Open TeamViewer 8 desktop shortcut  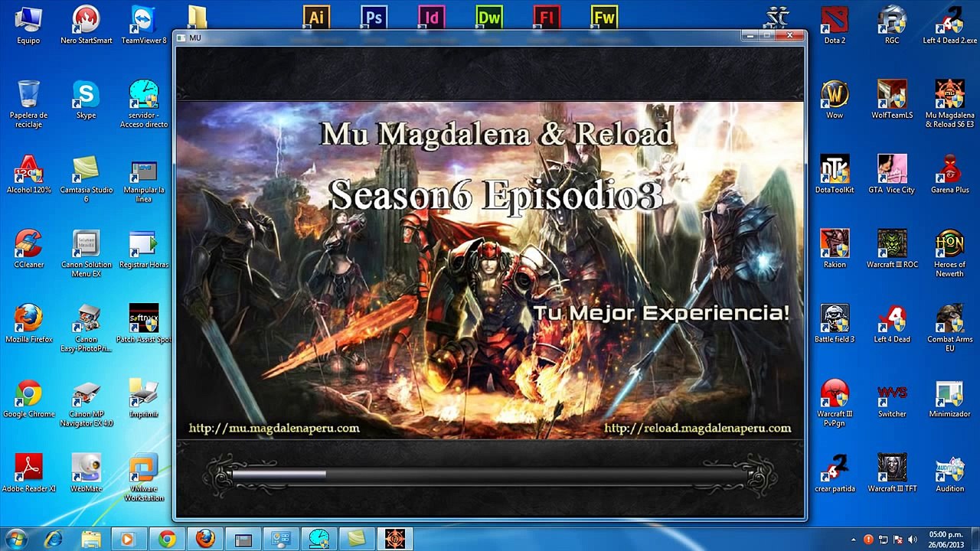pyautogui.click(x=143, y=24)
